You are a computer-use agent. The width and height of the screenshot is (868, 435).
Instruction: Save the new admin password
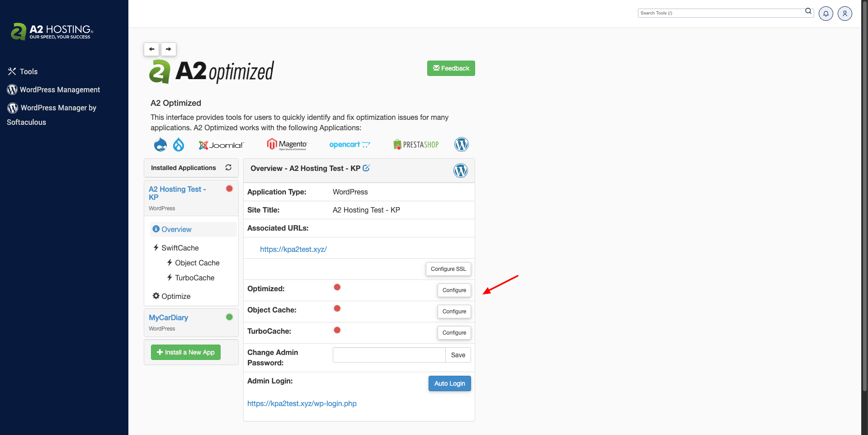458,355
